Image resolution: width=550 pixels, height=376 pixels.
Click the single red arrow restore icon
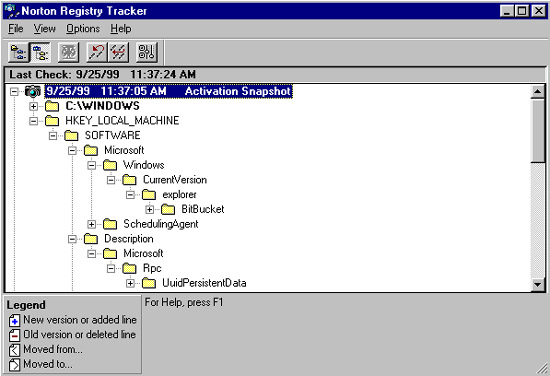tap(97, 52)
